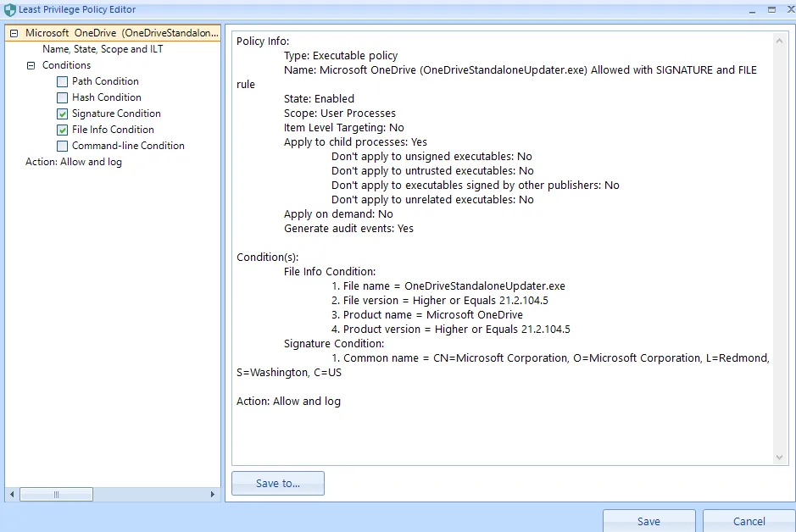
Task: Uncheck the Signature Condition checkbox
Action: pos(63,114)
